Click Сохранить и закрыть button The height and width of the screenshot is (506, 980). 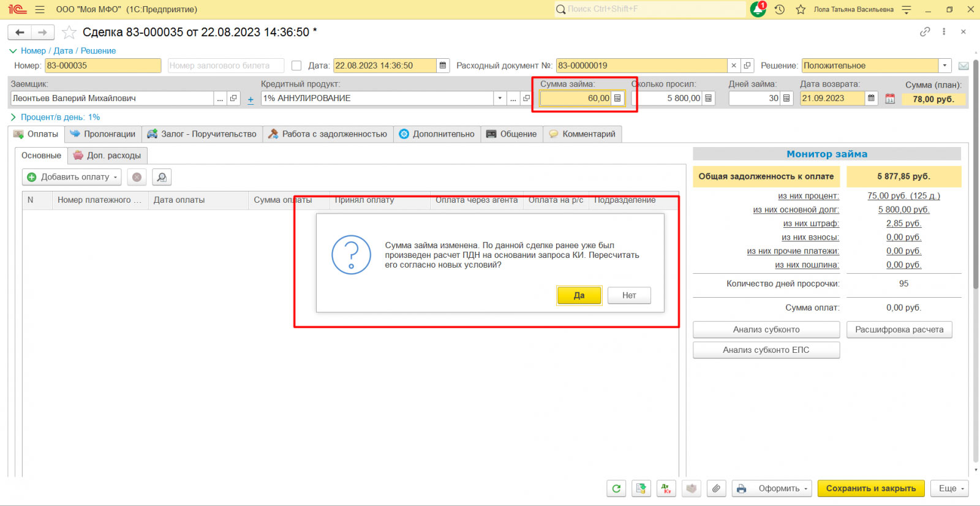[871, 488]
